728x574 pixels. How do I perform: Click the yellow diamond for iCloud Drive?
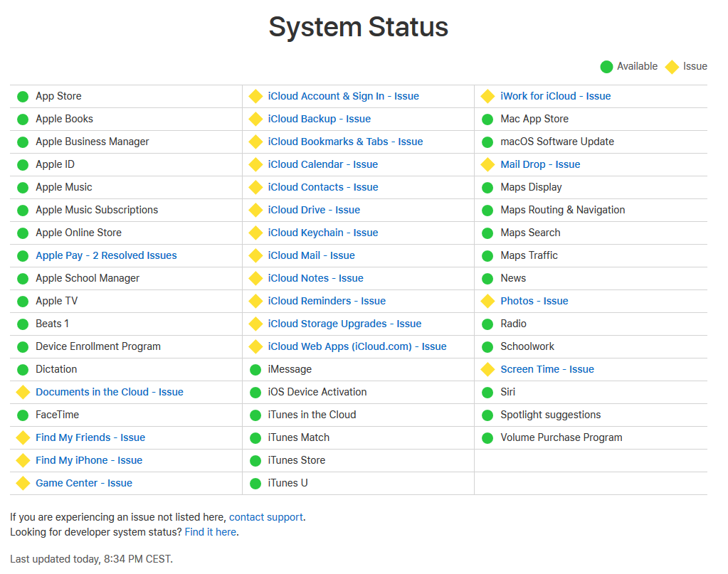click(x=255, y=211)
